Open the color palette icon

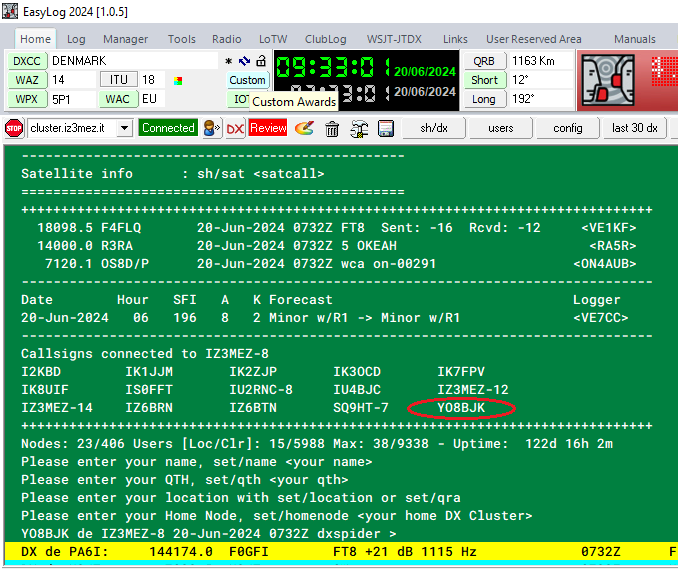(x=306, y=128)
